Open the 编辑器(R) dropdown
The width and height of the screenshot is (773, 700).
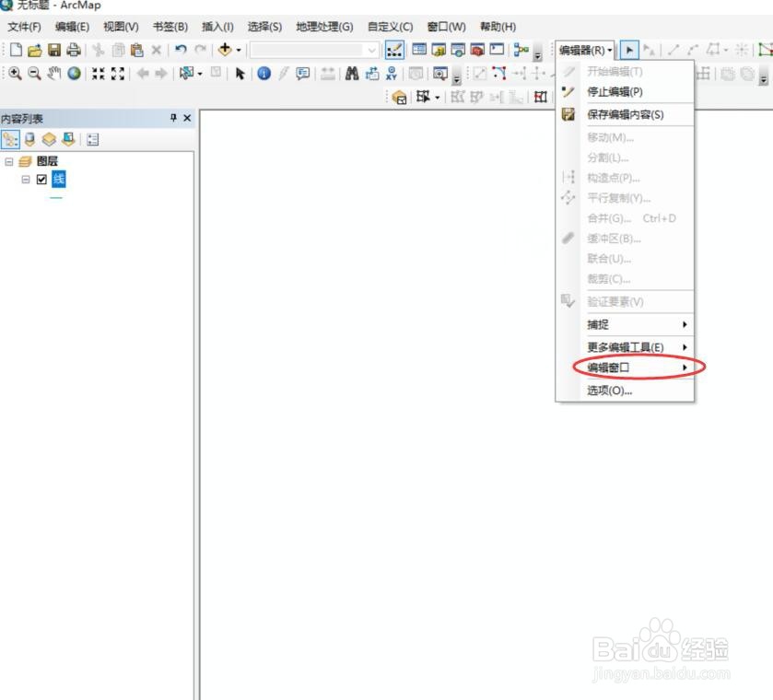[x=582, y=51]
